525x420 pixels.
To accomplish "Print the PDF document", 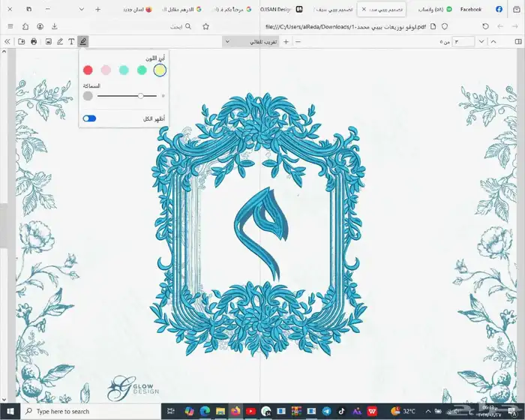I will (34, 41).
